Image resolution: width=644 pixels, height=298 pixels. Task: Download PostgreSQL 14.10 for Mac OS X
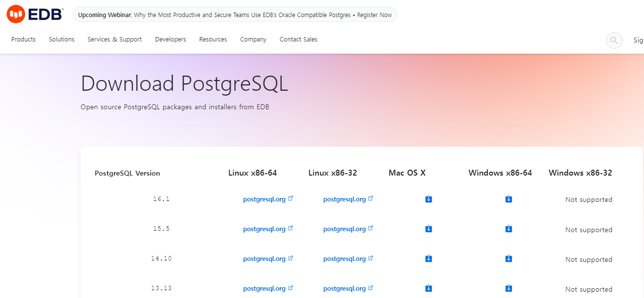(x=429, y=258)
